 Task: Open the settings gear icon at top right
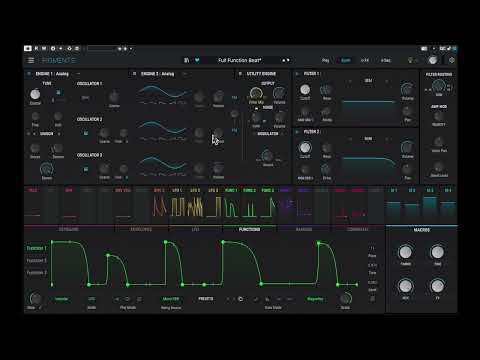[452, 60]
